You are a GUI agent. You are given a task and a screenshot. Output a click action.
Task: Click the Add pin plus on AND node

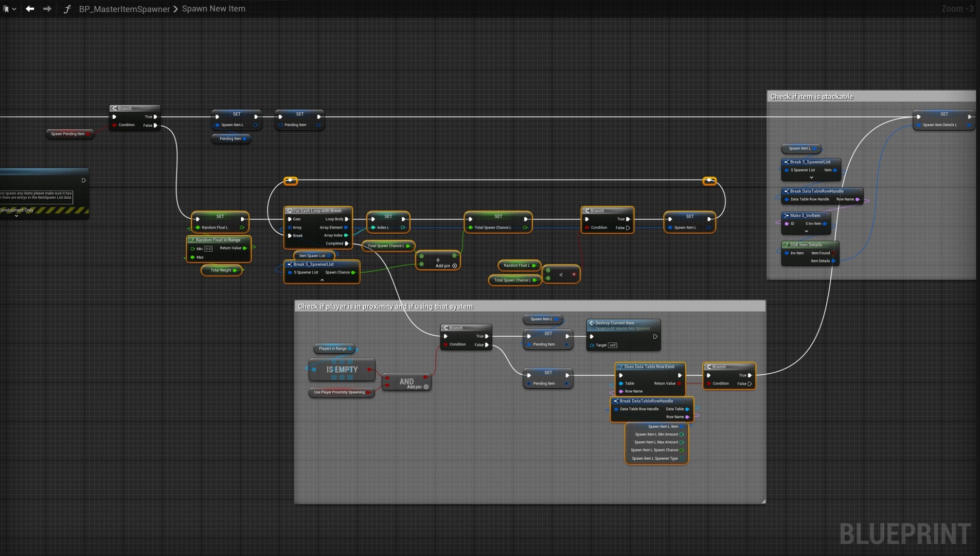426,387
